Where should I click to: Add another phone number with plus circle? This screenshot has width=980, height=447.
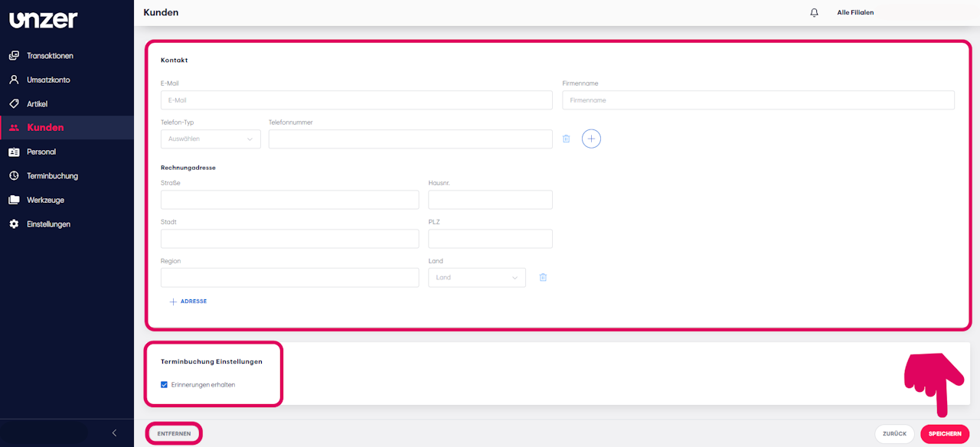(x=591, y=139)
